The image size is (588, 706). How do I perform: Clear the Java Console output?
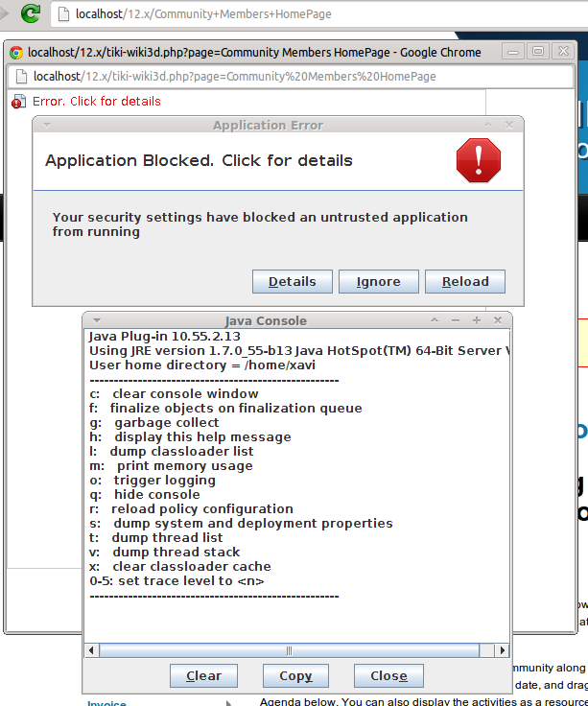[203, 675]
